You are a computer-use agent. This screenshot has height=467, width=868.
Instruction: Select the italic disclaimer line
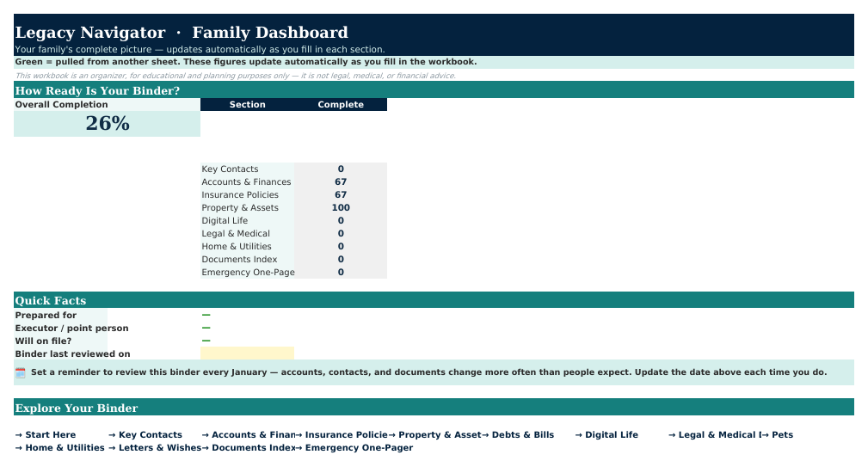pos(235,76)
